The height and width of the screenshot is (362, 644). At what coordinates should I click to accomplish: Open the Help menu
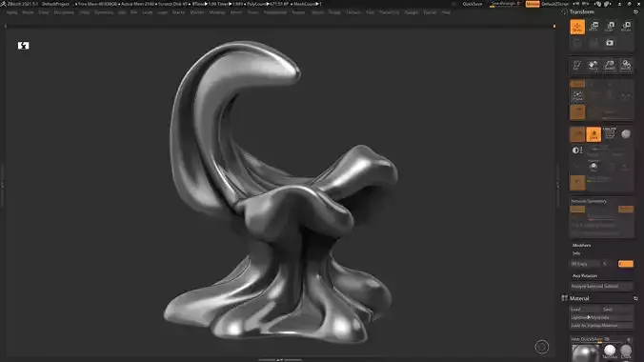click(x=446, y=12)
